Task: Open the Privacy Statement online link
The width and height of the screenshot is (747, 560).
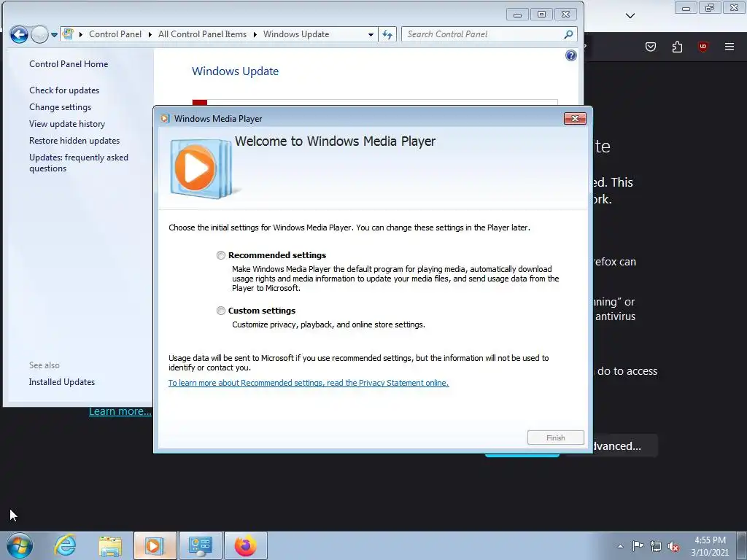Action: (x=309, y=383)
